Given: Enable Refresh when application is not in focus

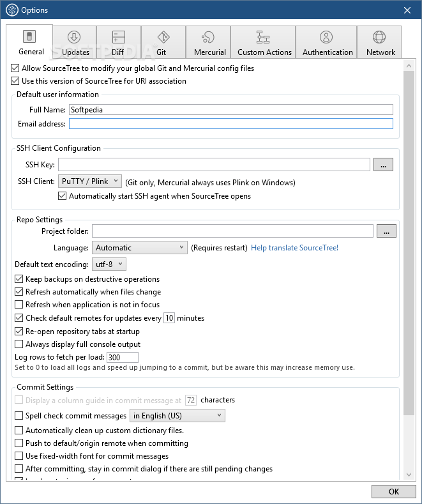Looking at the screenshot, I should pyautogui.click(x=19, y=305).
